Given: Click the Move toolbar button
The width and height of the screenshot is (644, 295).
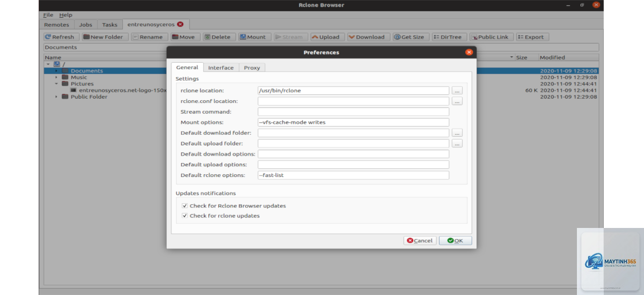Looking at the screenshot, I should (185, 37).
